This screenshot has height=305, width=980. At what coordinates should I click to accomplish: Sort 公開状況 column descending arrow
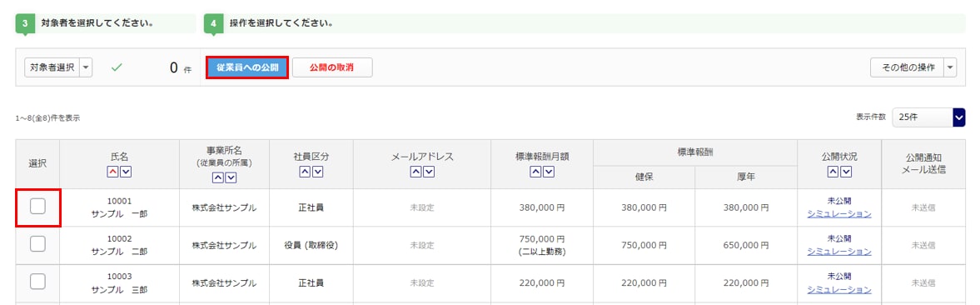(x=846, y=172)
